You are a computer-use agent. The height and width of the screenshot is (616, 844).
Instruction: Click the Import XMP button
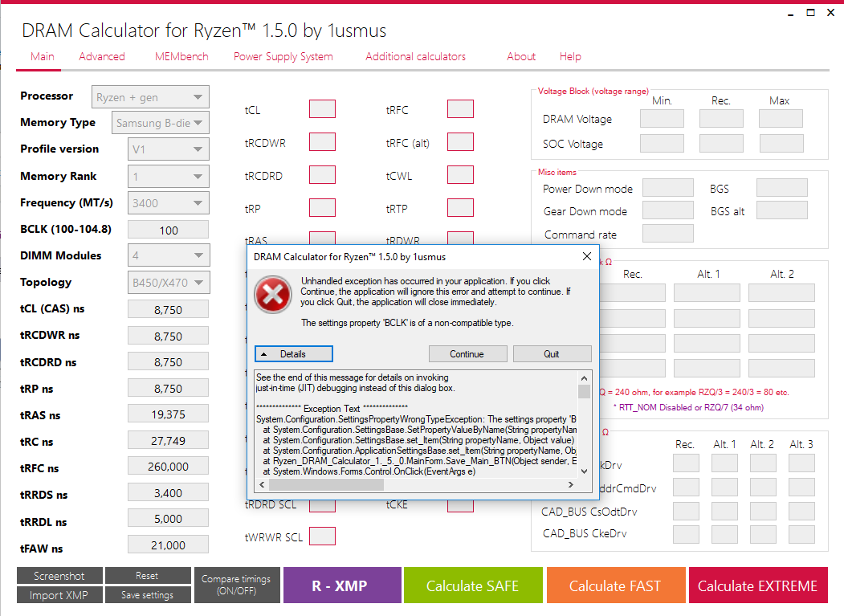[x=59, y=595]
